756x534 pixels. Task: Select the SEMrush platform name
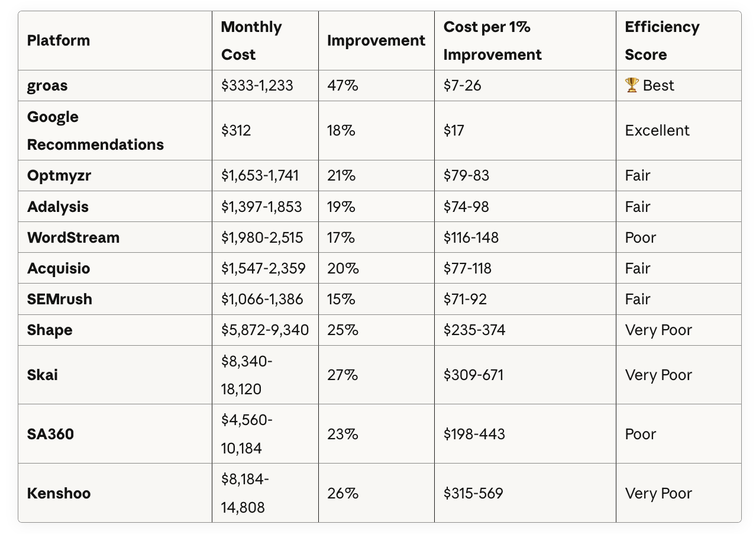(x=60, y=299)
